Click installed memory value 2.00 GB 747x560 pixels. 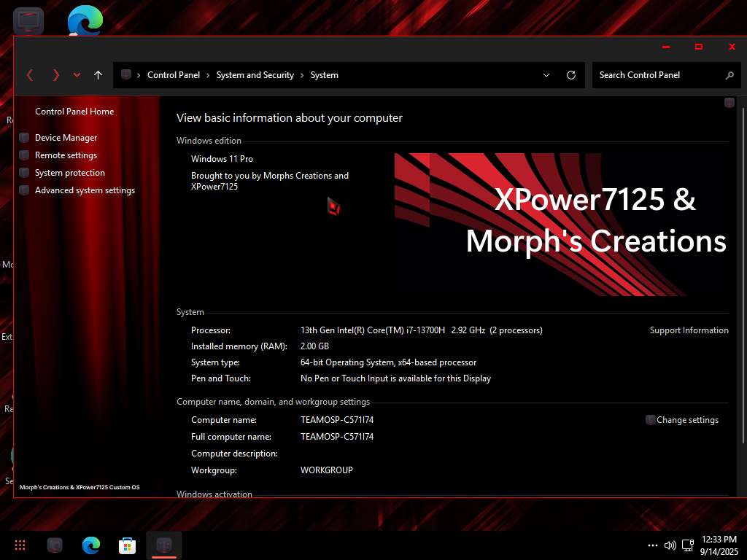pos(314,346)
